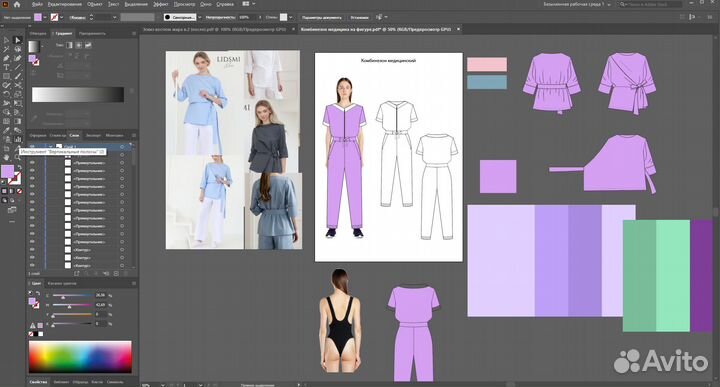Close the active Комбинезон document tab
The height and width of the screenshot is (387, 720).
[458, 29]
